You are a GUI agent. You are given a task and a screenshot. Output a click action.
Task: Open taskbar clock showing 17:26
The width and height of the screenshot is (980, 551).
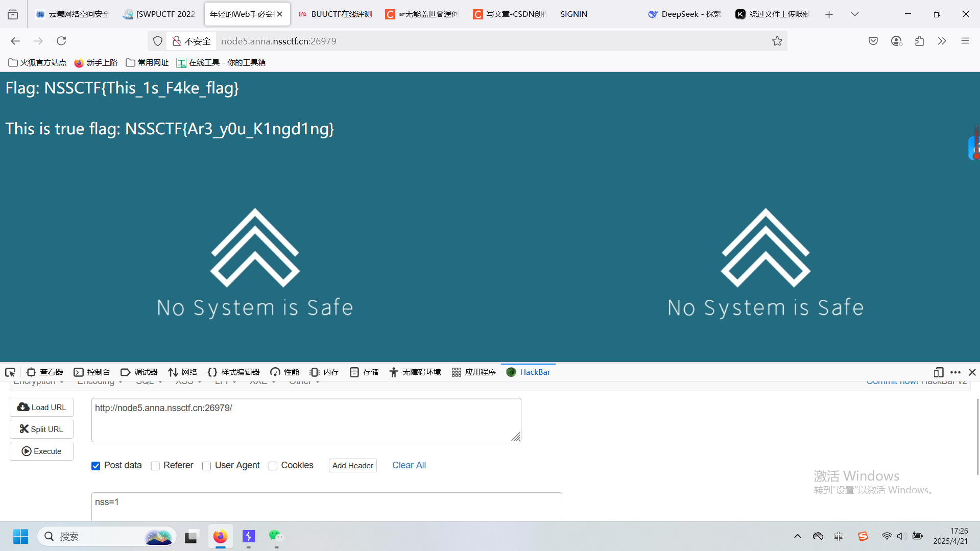(x=950, y=536)
